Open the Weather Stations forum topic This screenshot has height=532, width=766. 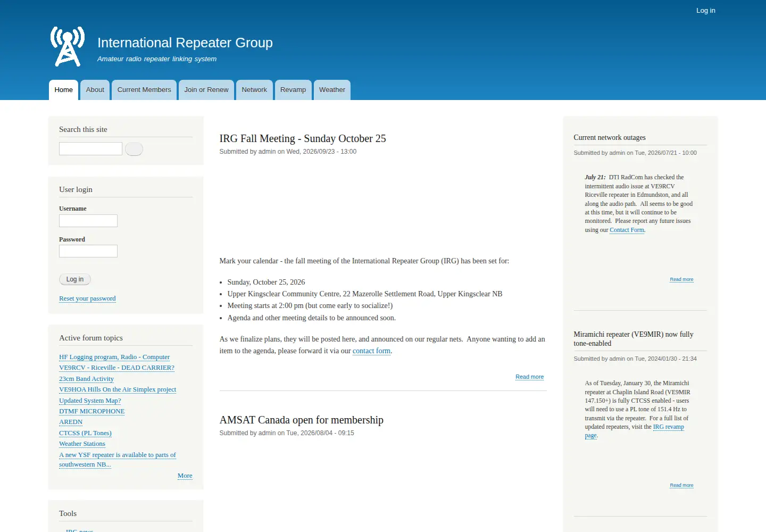(82, 444)
